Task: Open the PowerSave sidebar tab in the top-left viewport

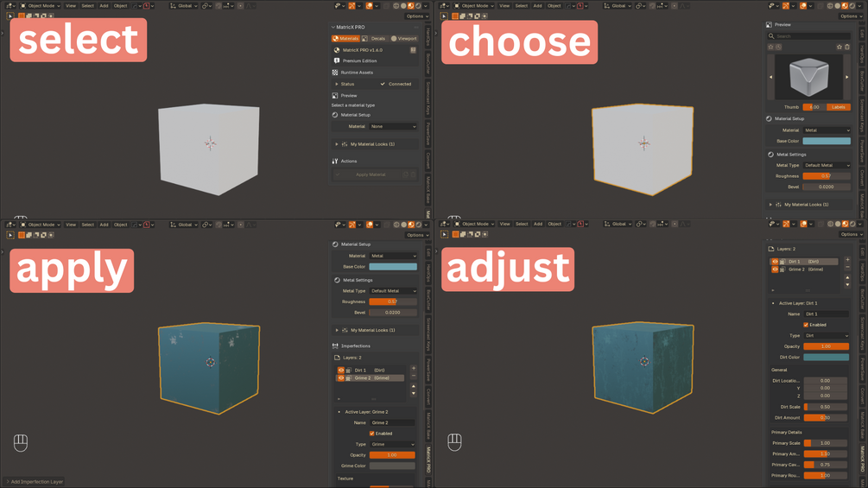Action: click(428, 135)
